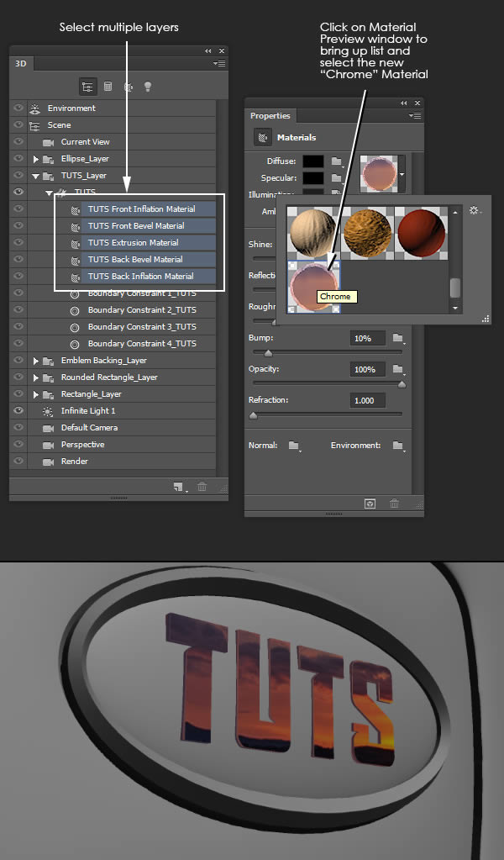504x860 pixels.
Task: Select TUTS Back Bevel Material
Action: (x=149, y=260)
